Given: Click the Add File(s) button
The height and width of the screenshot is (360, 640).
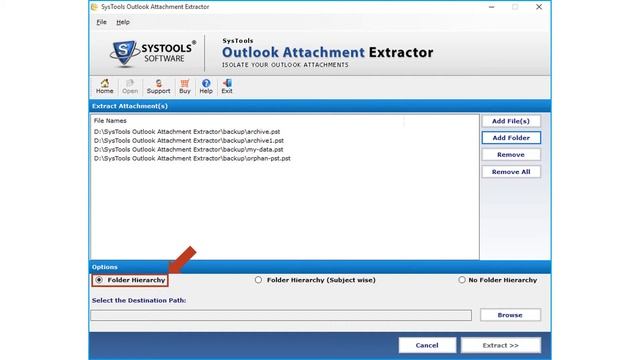Looking at the screenshot, I should click(511, 121).
